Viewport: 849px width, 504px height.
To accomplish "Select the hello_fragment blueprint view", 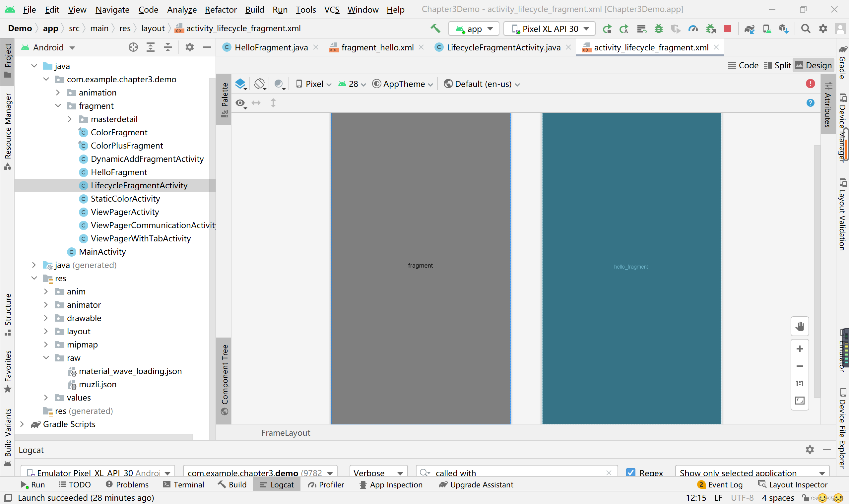I will tap(631, 268).
